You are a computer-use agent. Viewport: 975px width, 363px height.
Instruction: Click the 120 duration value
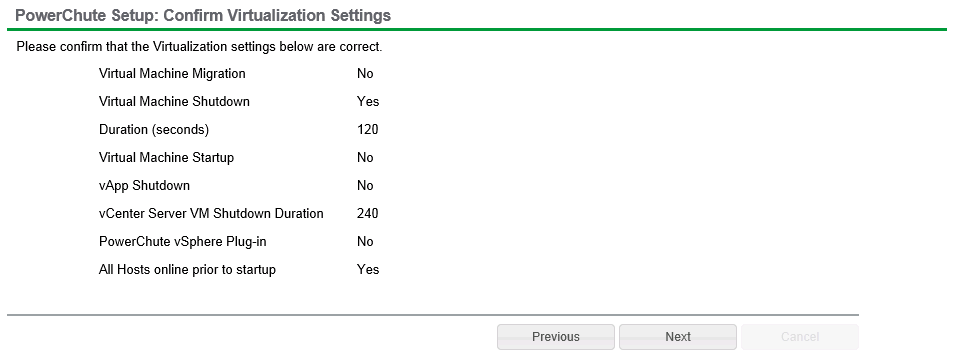(367, 129)
